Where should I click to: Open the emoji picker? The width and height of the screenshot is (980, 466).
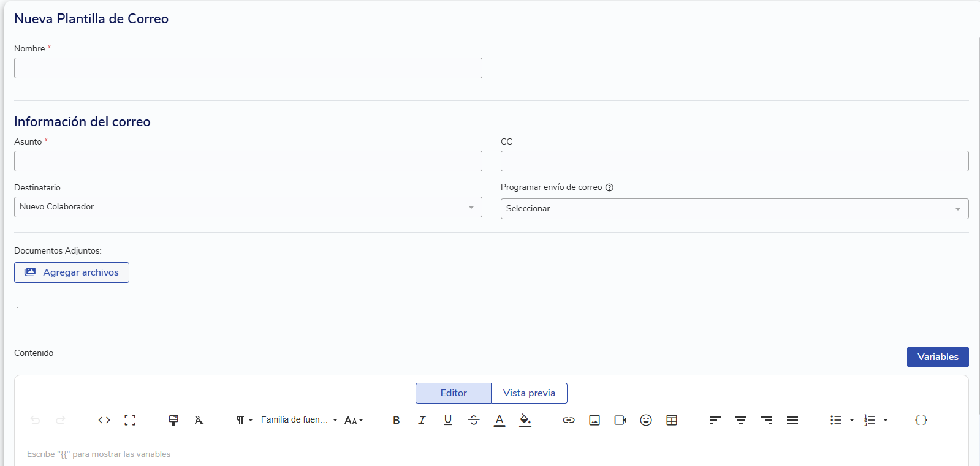[x=646, y=420]
